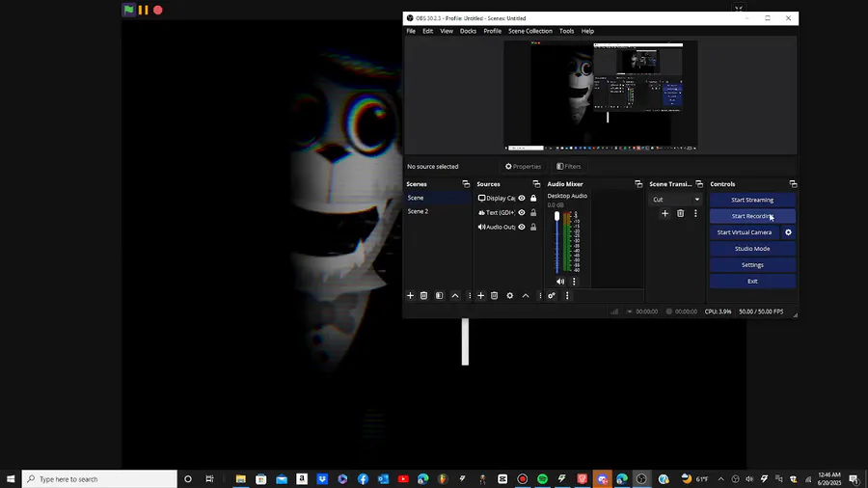Toggle lock on Audio Output source
Viewport: 868px width, 488px height.
click(x=533, y=227)
